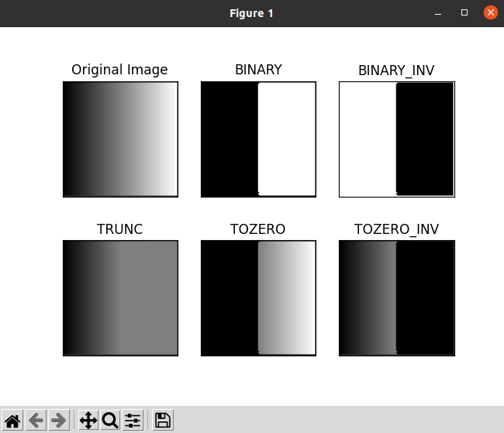Image resolution: width=504 pixels, height=433 pixels.
Task: Select the TRUNC threshold plot
Action: (120, 298)
